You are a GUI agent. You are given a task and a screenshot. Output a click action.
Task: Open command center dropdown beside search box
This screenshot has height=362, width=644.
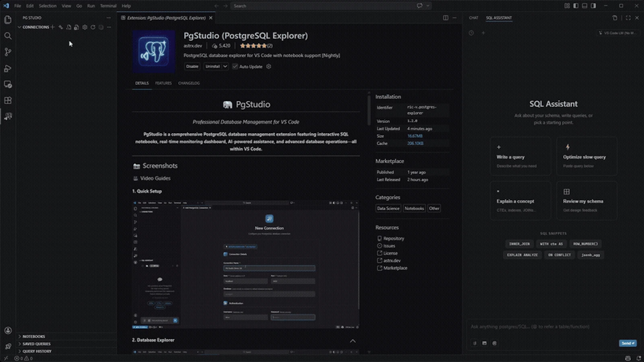(428, 6)
